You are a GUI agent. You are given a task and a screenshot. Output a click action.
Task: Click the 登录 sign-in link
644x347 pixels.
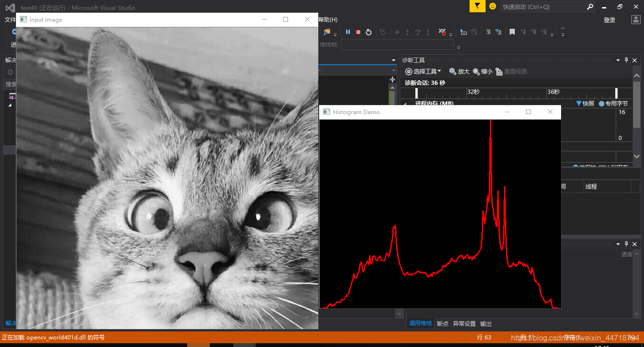coord(610,20)
